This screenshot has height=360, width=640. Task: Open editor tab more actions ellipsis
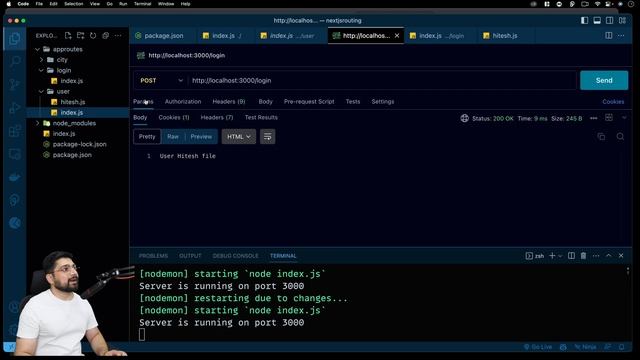point(621,36)
